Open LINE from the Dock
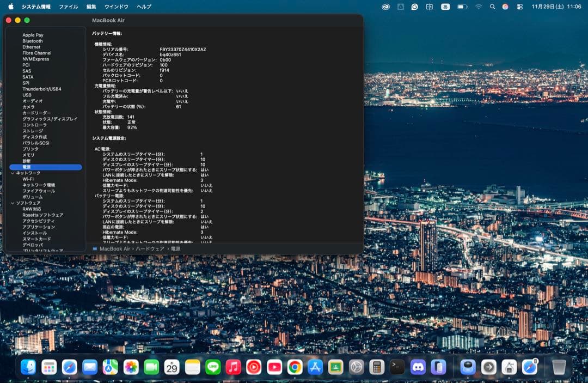Screen dimensions: 588x383 coord(211,367)
